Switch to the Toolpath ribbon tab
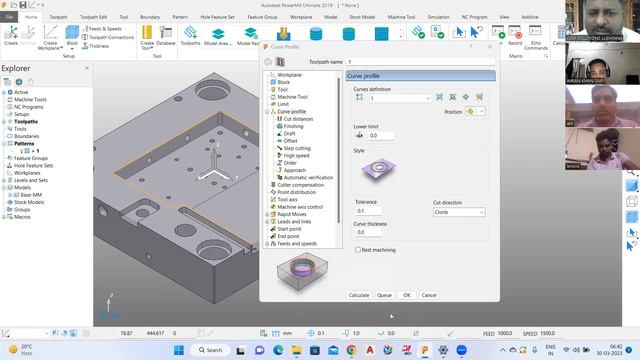640x360 pixels. pos(58,17)
